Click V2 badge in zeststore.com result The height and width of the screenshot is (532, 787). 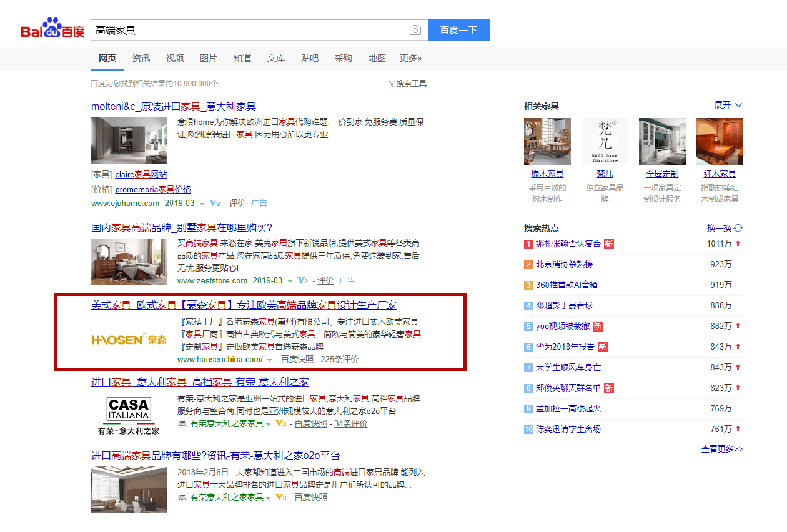point(303,281)
